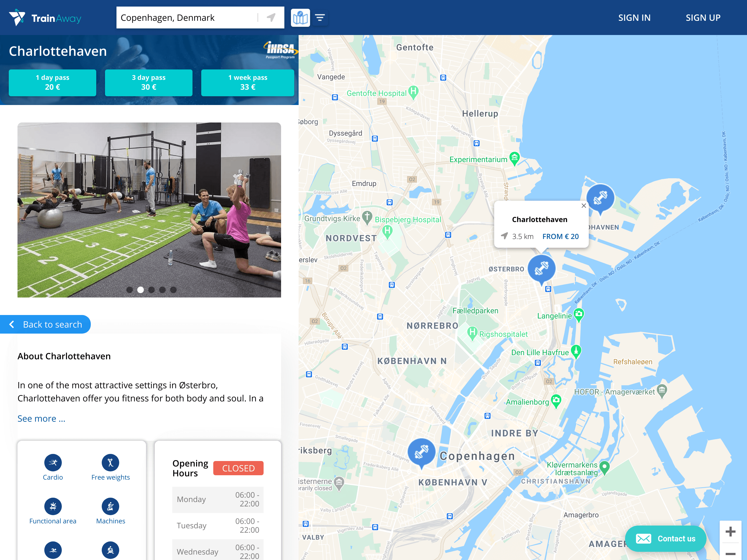This screenshot has width=747, height=560.
Task: Click the Back to search button
Action: point(46,324)
